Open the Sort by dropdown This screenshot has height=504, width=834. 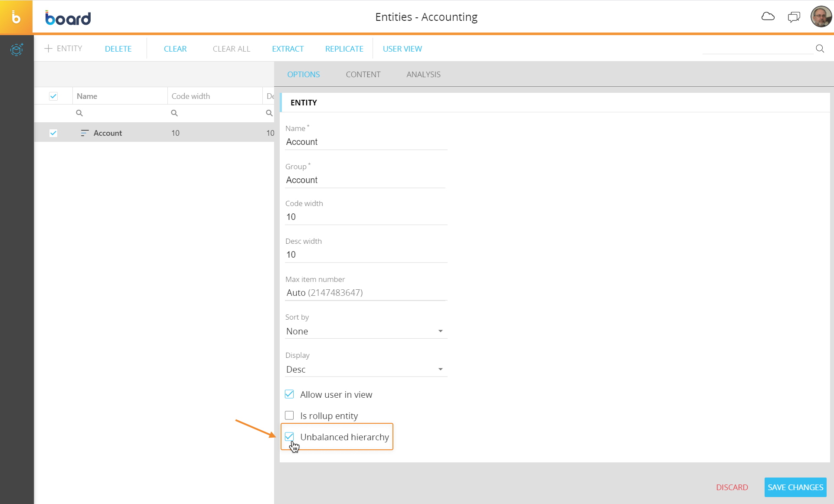click(x=366, y=331)
